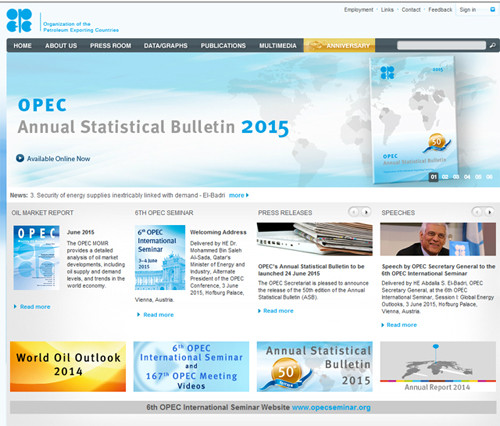Open World Oil Outlook 2014 banner
Screen dimensions: 500x426
point(68,366)
